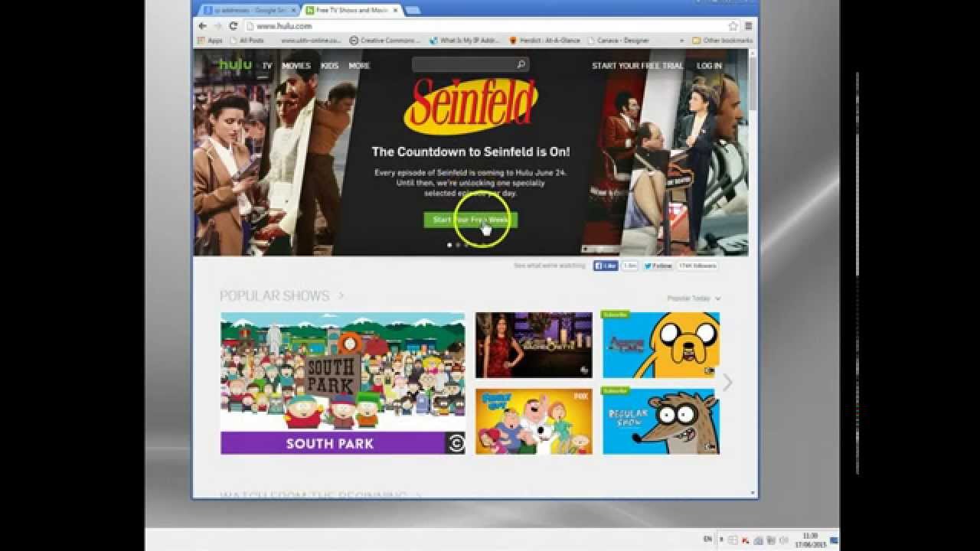Open the Adventure Time thumbnail
Viewport: 980px width, 551px height.
(x=661, y=345)
